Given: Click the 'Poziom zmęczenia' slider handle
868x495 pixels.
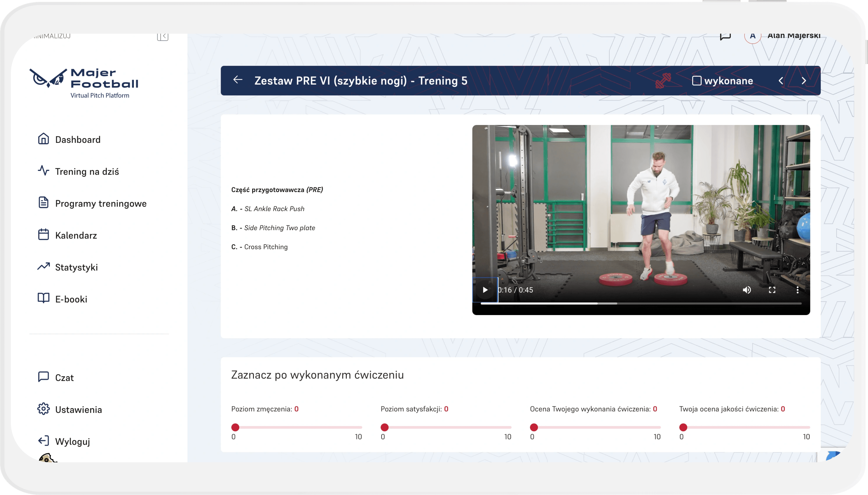Looking at the screenshot, I should coord(235,427).
